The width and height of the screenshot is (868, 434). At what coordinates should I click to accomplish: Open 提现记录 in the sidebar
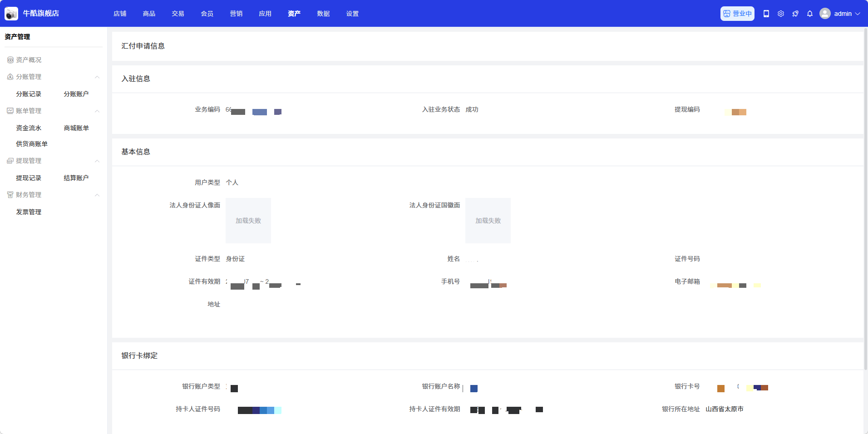[29, 178]
